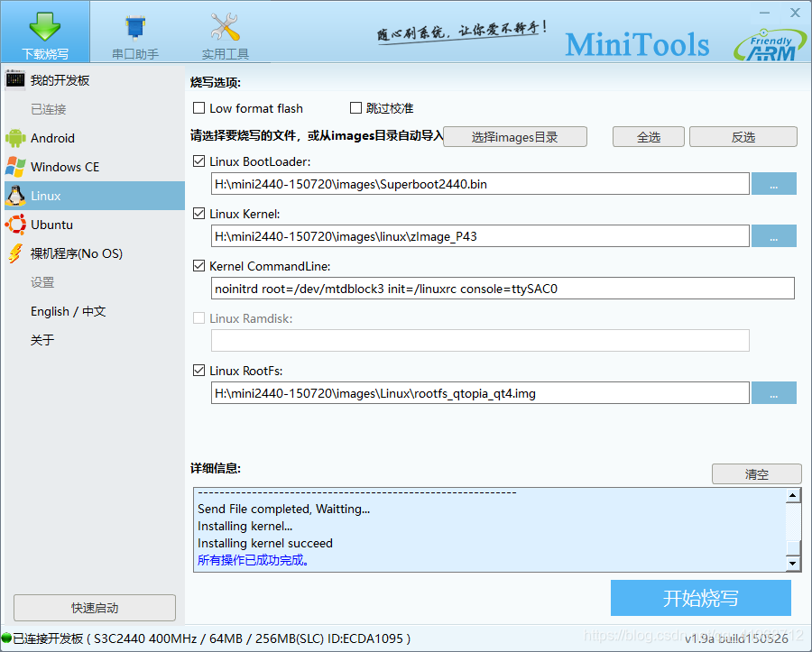Select Android in the sidebar
812x652 pixels.
coord(95,138)
